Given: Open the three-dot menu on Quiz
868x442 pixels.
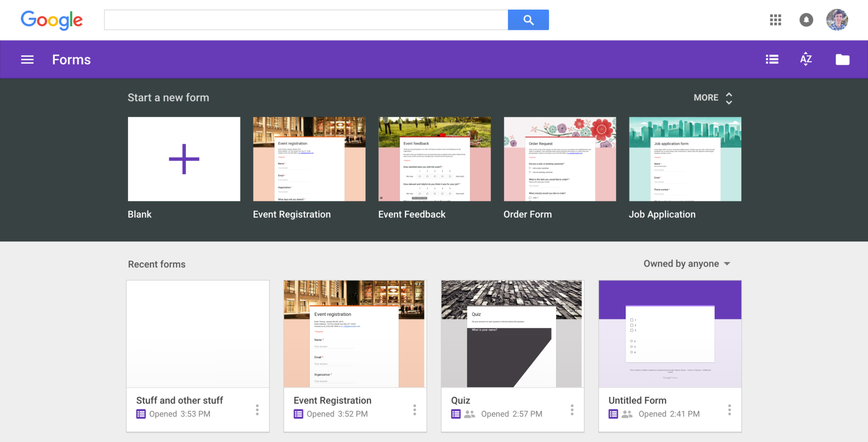Looking at the screenshot, I should 572,410.
